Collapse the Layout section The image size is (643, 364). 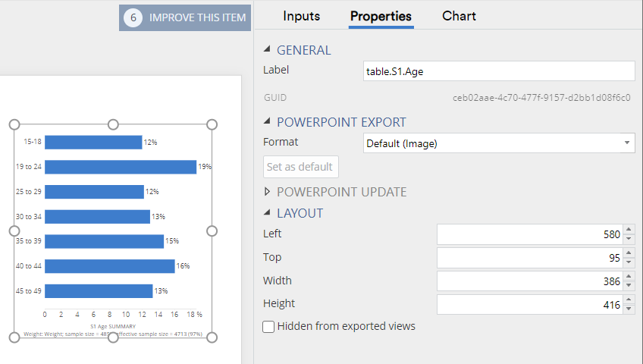pyautogui.click(x=267, y=213)
